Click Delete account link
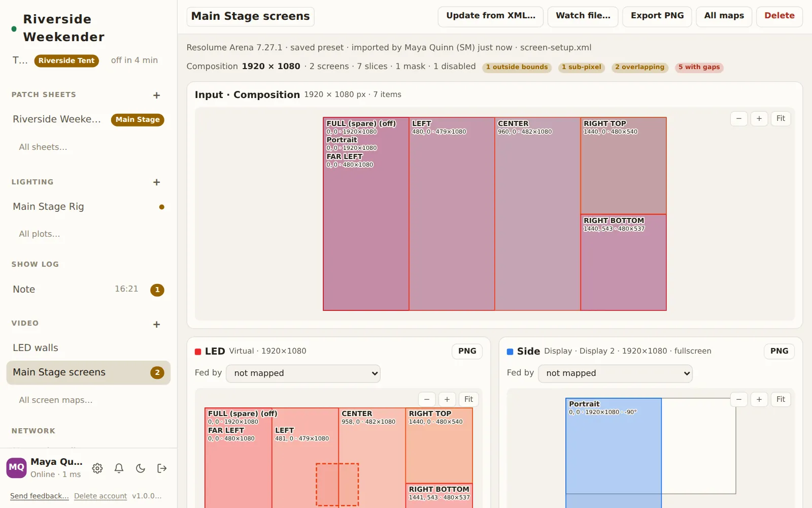This screenshot has height=508, width=812. pos(100,496)
